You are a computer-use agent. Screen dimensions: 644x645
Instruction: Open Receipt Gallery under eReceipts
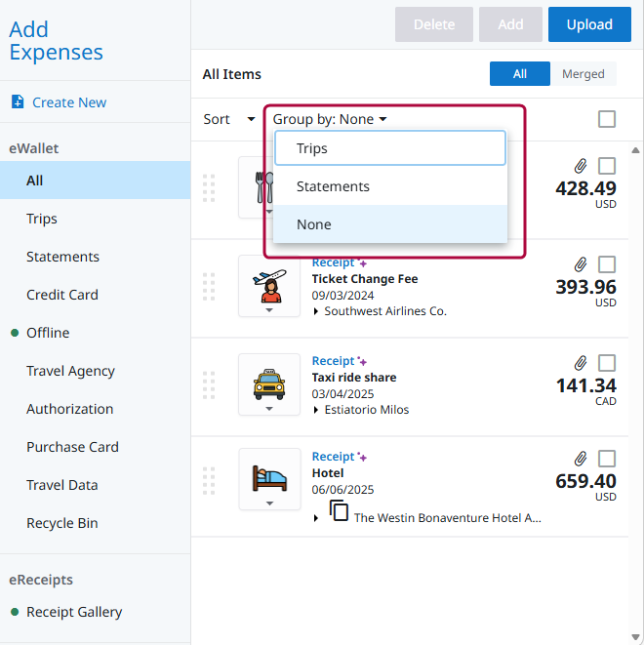click(x=95, y=612)
